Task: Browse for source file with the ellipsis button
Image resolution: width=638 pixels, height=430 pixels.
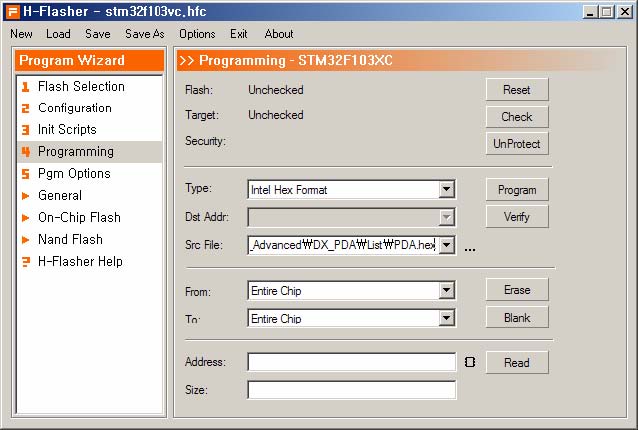Action: 470,249
